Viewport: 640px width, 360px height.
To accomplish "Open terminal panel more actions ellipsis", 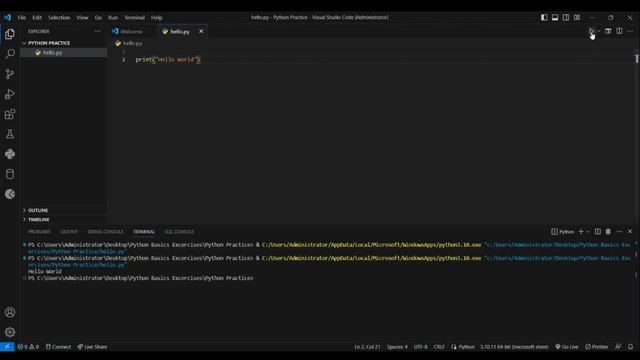I will point(619,231).
